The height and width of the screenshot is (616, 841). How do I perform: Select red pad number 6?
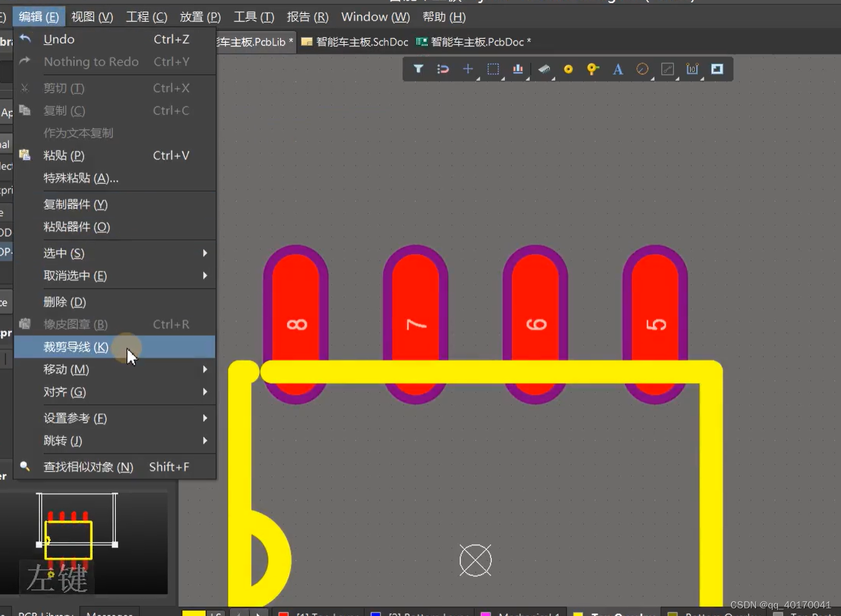(535, 324)
